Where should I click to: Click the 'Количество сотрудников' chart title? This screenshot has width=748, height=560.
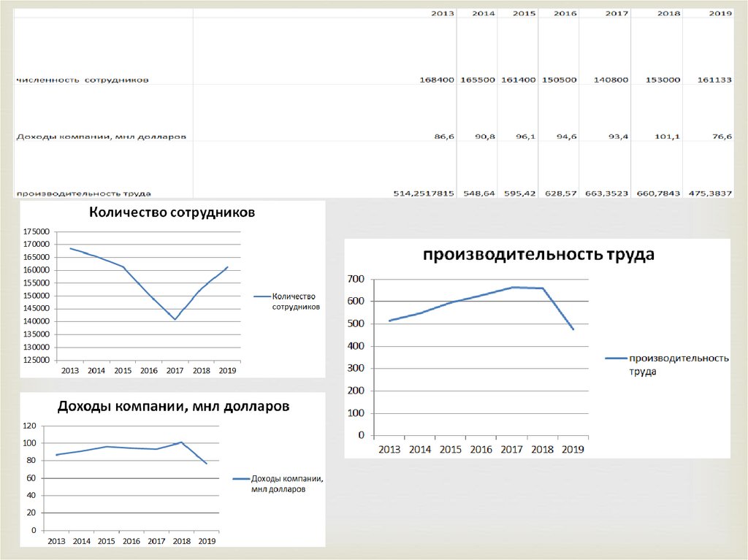pyautogui.click(x=172, y=214)
